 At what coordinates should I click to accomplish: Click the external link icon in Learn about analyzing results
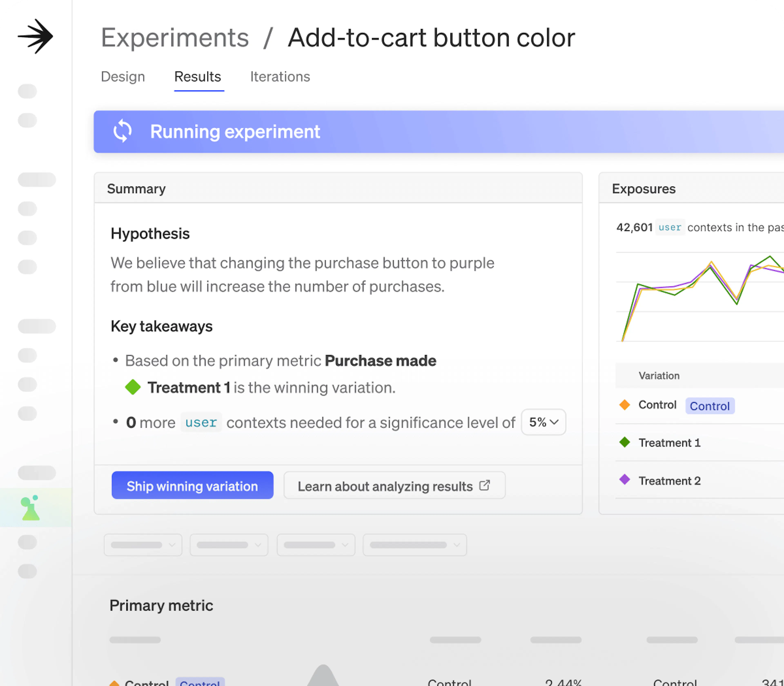pyautogui.click(x=484, y=486)
